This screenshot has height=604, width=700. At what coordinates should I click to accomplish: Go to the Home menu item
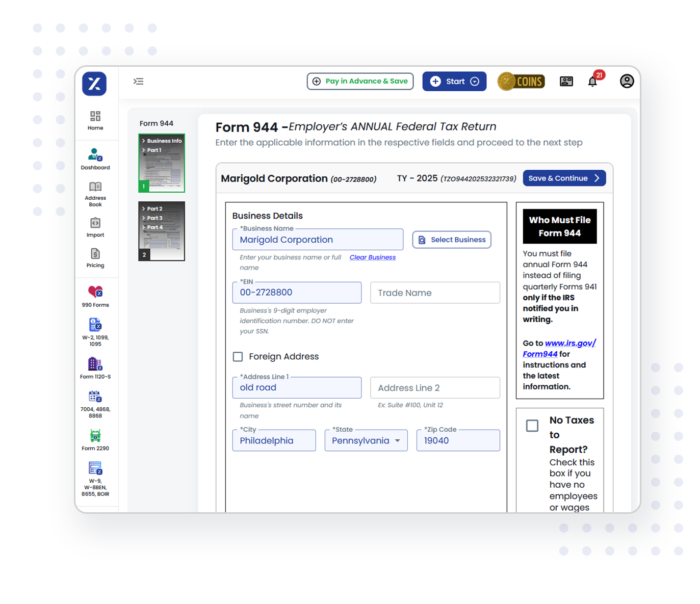pyautogui.click(x=95, y=120)
